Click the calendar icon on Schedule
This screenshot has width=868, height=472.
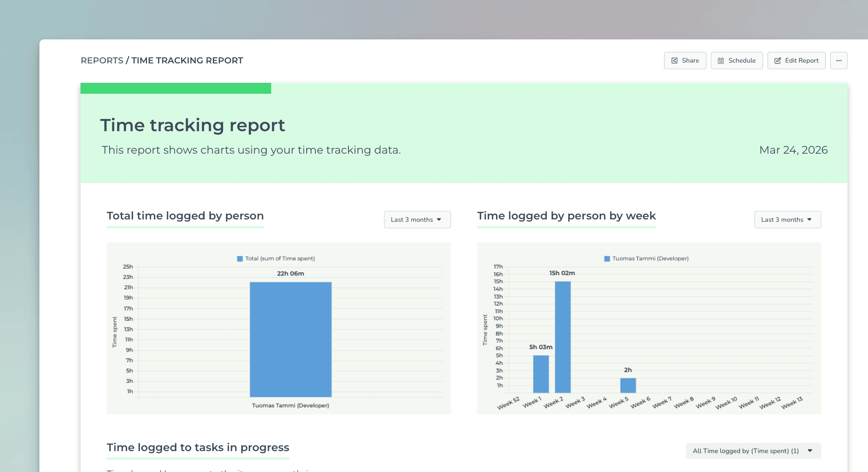pos(721,61)
